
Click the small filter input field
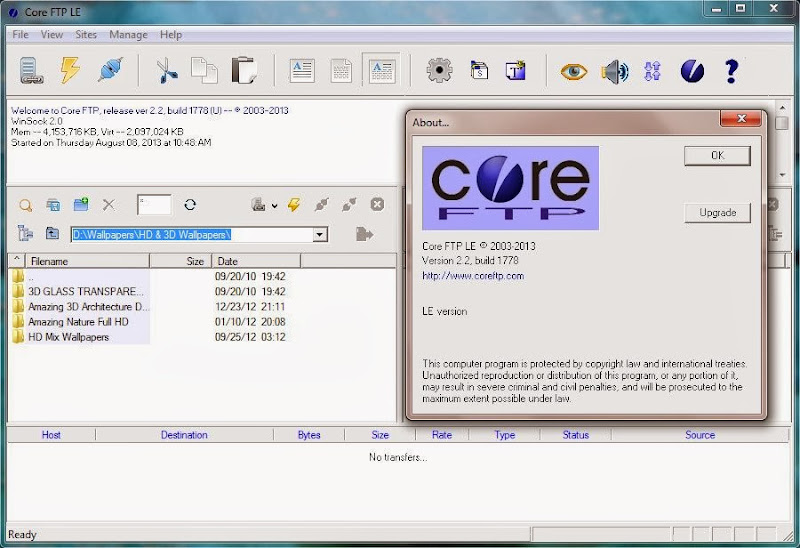pos(155,205)
